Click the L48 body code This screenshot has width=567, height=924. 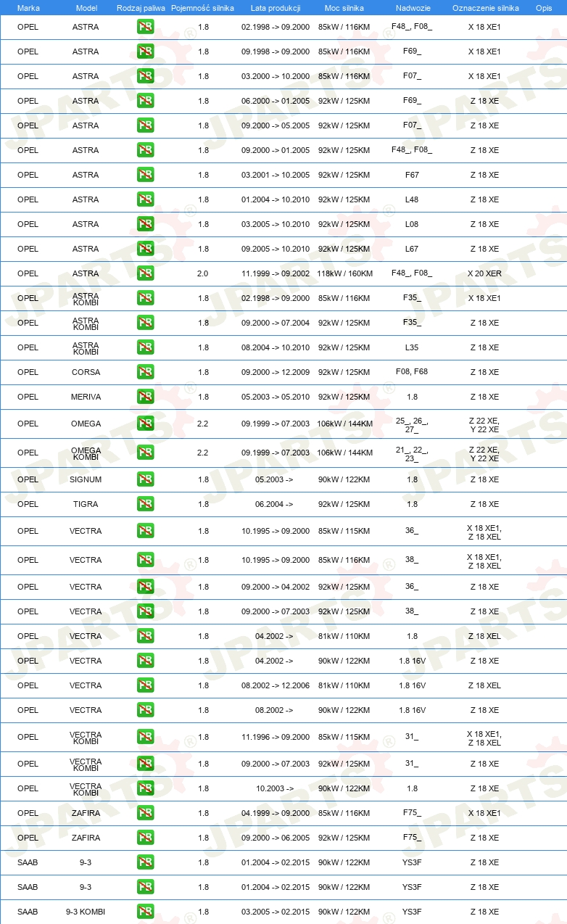(x=412, y=199)
